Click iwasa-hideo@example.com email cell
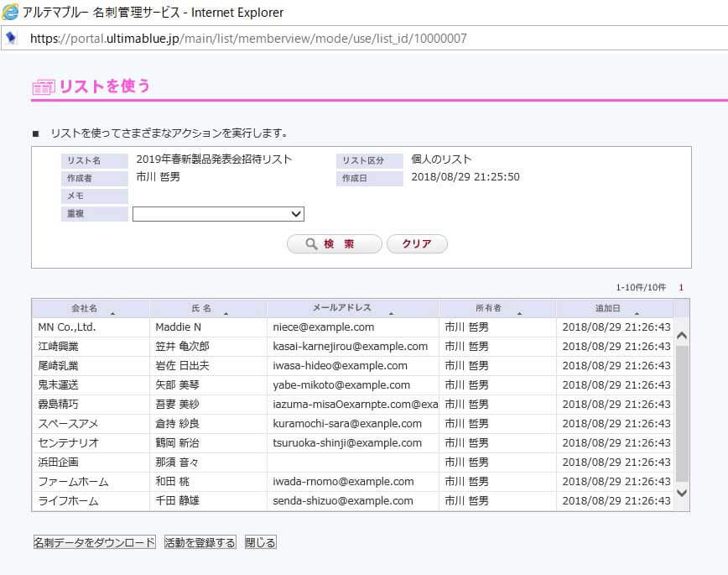Viewport: 728px width, 575px height. click(353, 366)
